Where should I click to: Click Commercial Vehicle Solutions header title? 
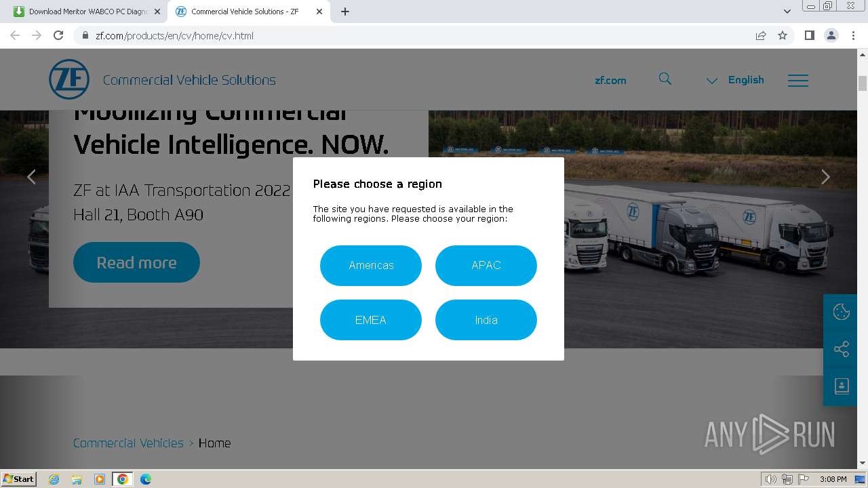tap(189, 80)
